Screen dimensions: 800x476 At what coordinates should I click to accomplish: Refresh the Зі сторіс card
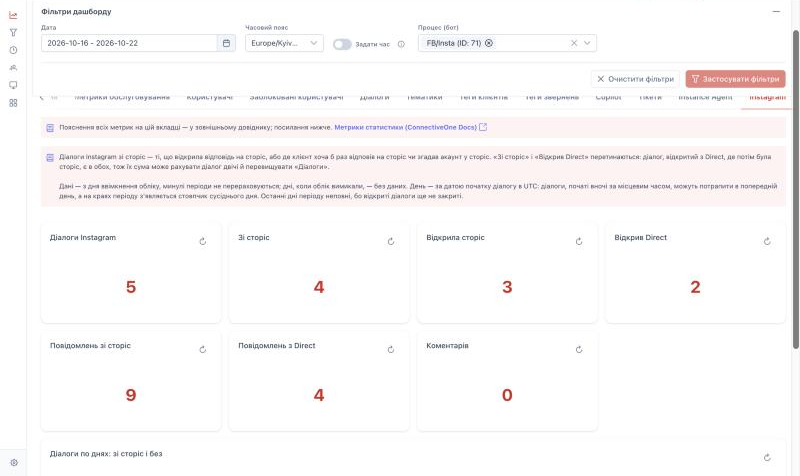[391, 241]
